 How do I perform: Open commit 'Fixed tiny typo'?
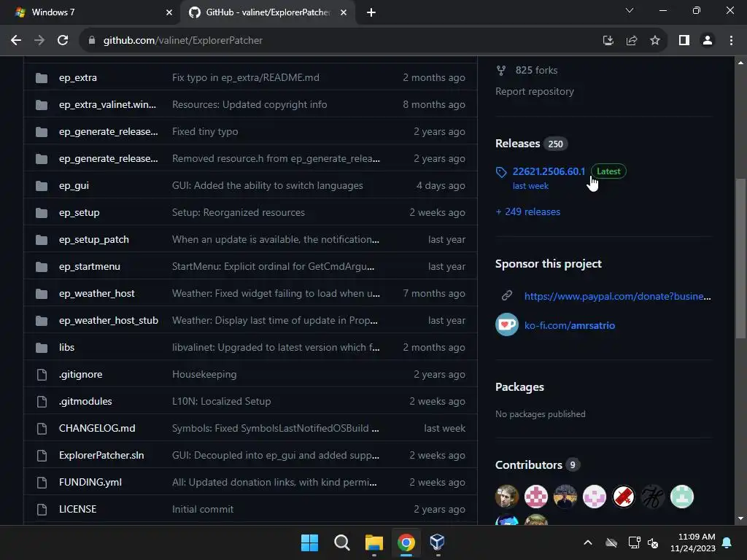[x=205, y=132]
